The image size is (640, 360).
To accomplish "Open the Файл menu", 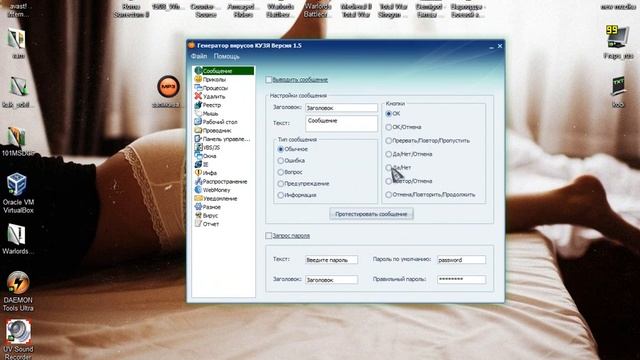I will 199,56.
